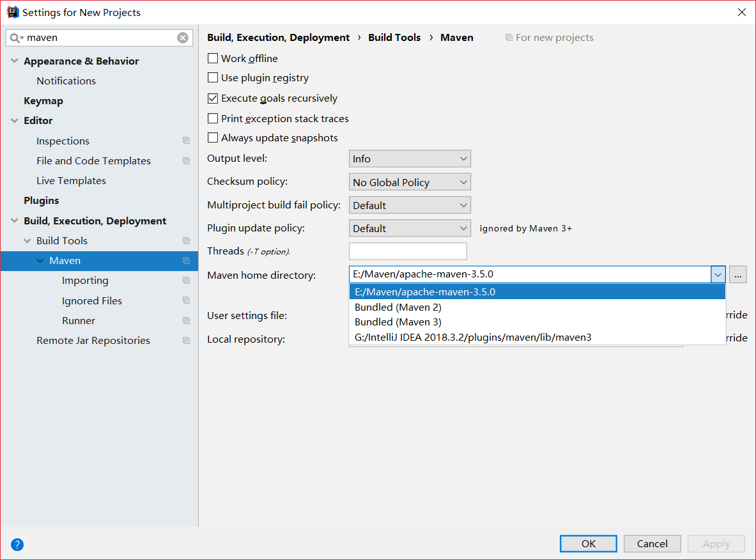
Task: Click the IntelliJ IDEA logo in title bar
Action: [x=12, y=12]
